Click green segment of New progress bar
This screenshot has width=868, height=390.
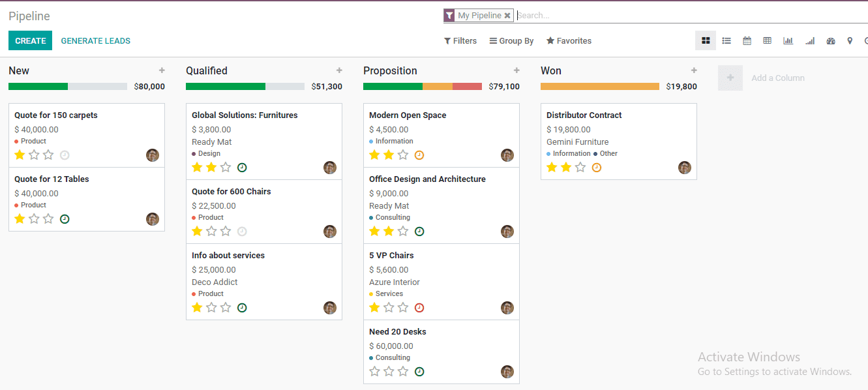(38, 86)
